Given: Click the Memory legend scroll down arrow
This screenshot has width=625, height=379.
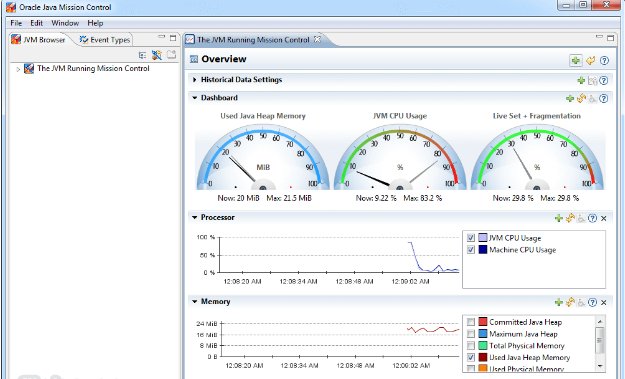Looking at the screenshot, I should (600, 366).
